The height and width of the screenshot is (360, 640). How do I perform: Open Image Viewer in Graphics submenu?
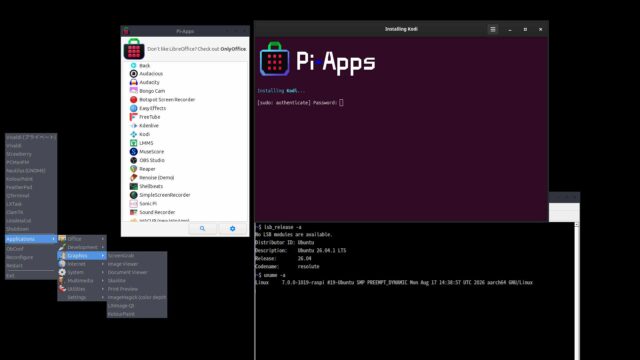point(137,264)
